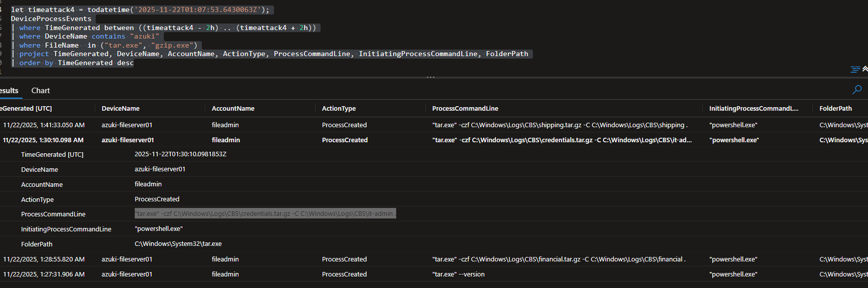Click fileadmin in the 1:30:10 table row
Image resolution: width=868 pixels, height=288 pixels.
click(x=225, y=140)
